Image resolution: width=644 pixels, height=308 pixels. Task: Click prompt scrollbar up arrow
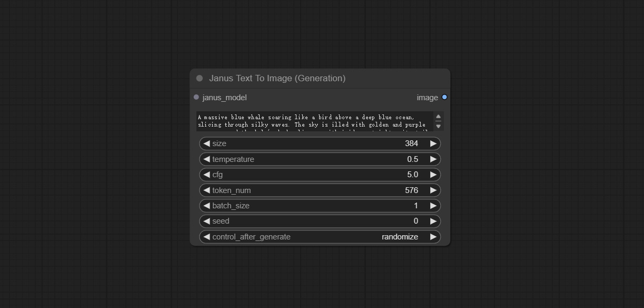tap(438, 117)
